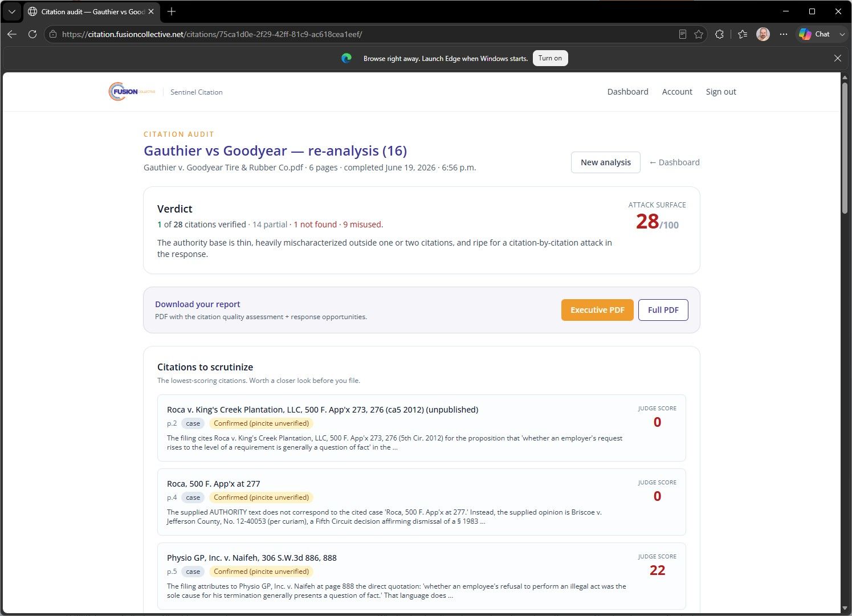This screenshot has height=616, width=852.
Task: Reload the page with refresh icon
Action: 32,34
